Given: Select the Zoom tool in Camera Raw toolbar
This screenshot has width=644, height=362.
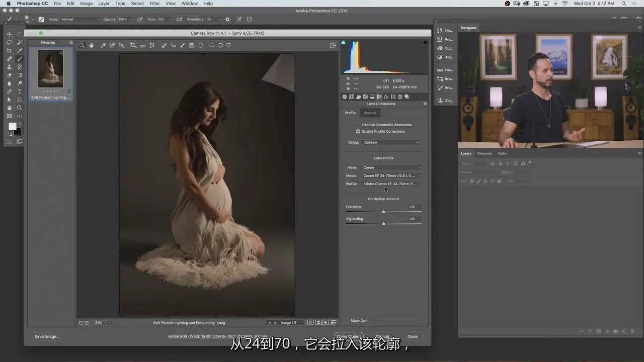Looking at the screenshot, I should [x=82, y=45].
